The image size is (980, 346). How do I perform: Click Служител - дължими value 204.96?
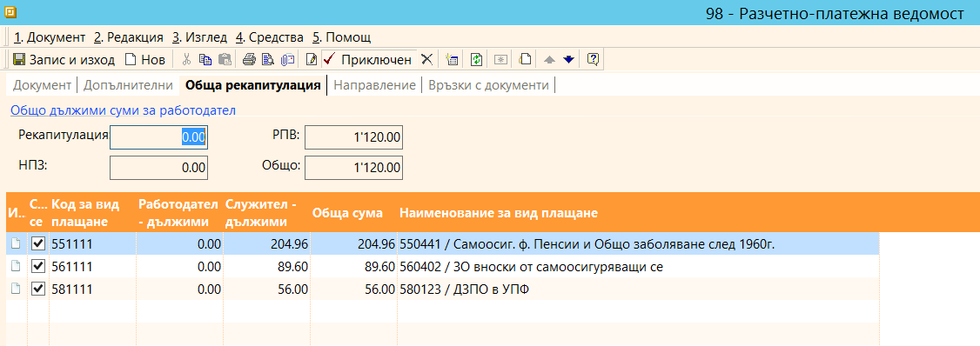267,243
